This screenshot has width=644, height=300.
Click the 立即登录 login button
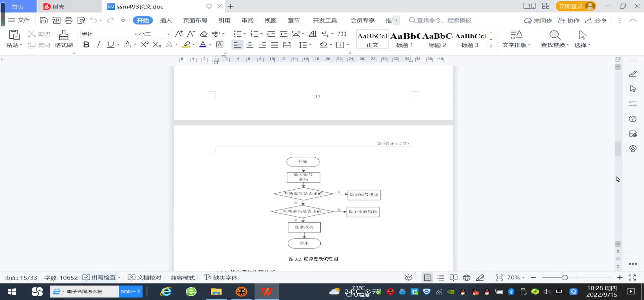[576, 6]
